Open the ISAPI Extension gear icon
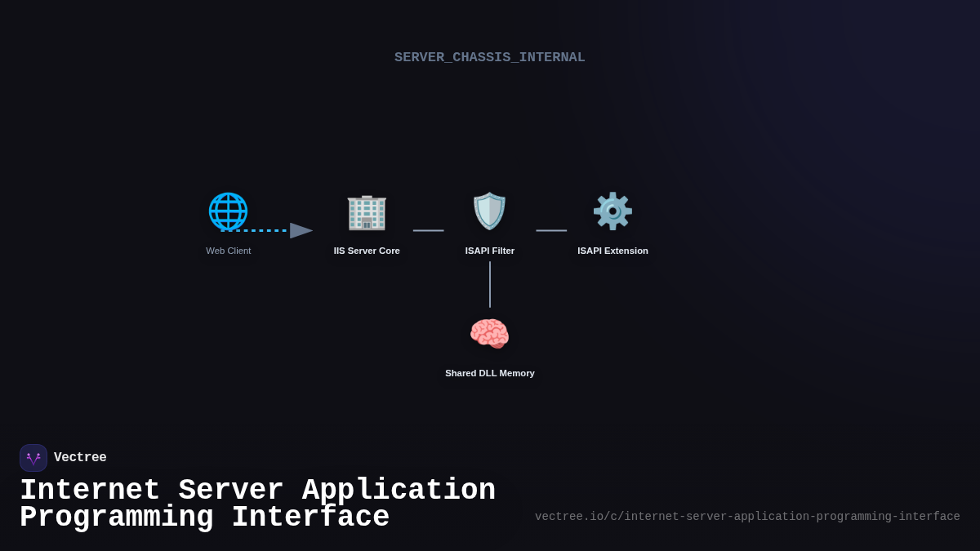The width and height of the screenshot is (980, 551). click(612, 211)
